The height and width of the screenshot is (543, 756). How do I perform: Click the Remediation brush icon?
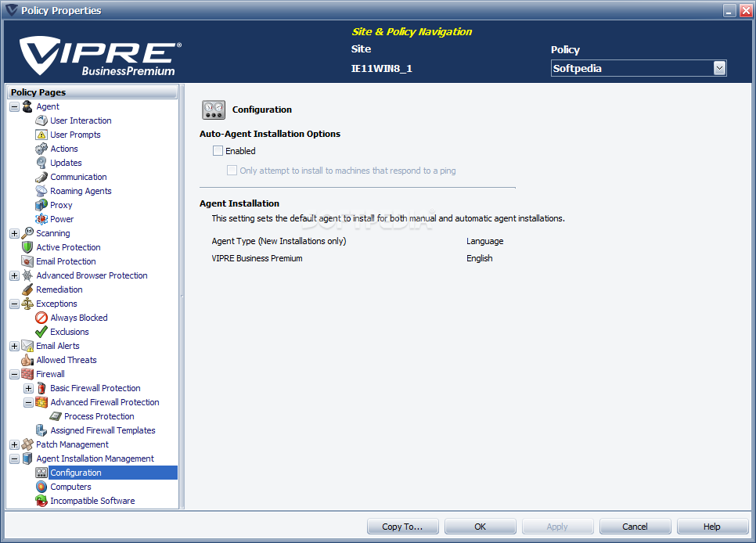(x=27, y=289)
